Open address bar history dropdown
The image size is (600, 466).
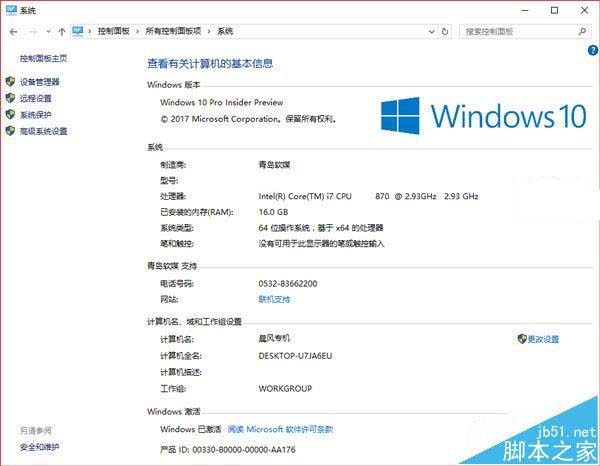[x=432, y=31]
